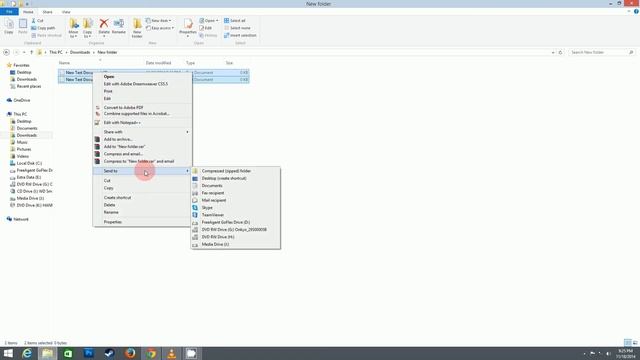The height and width of the screenshot is (360, 640).
Task: Launch Internet Explorer from the taskbar
Action: (x=27, y=353)
